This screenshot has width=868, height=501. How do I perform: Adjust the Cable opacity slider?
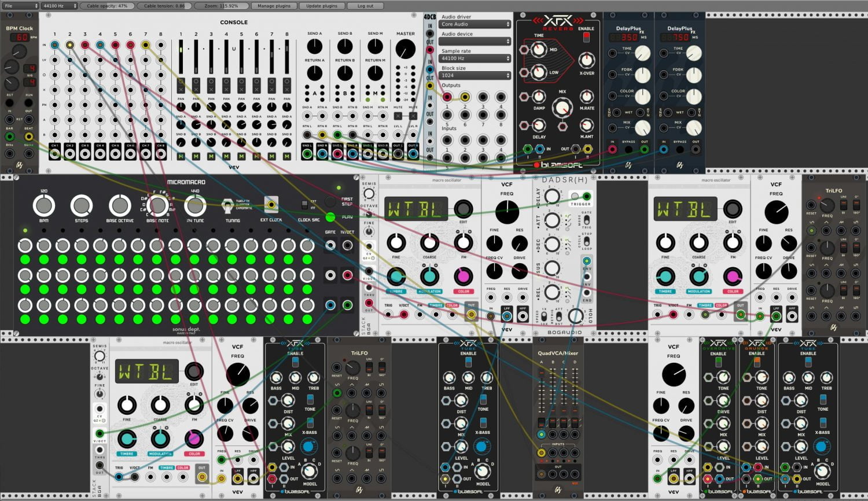[x=107, y=6]
